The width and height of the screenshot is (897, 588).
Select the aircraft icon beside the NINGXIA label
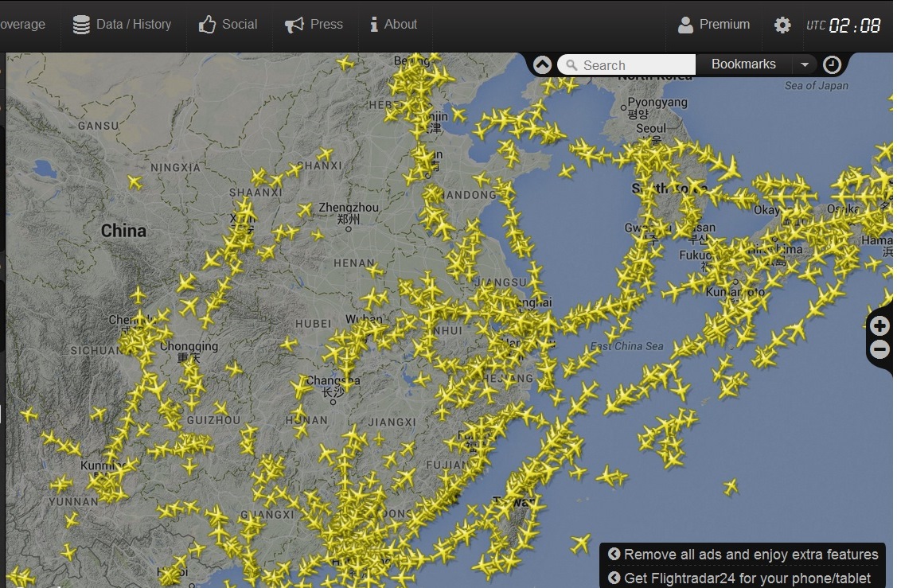click(135, 182)
